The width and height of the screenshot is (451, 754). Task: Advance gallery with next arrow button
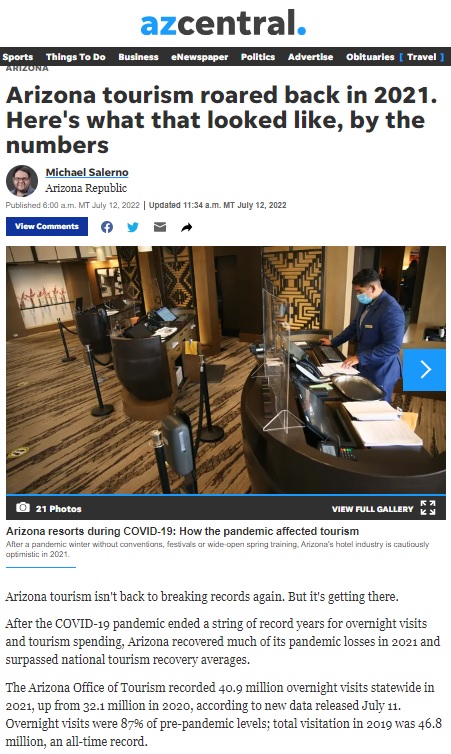pos(424,369)
